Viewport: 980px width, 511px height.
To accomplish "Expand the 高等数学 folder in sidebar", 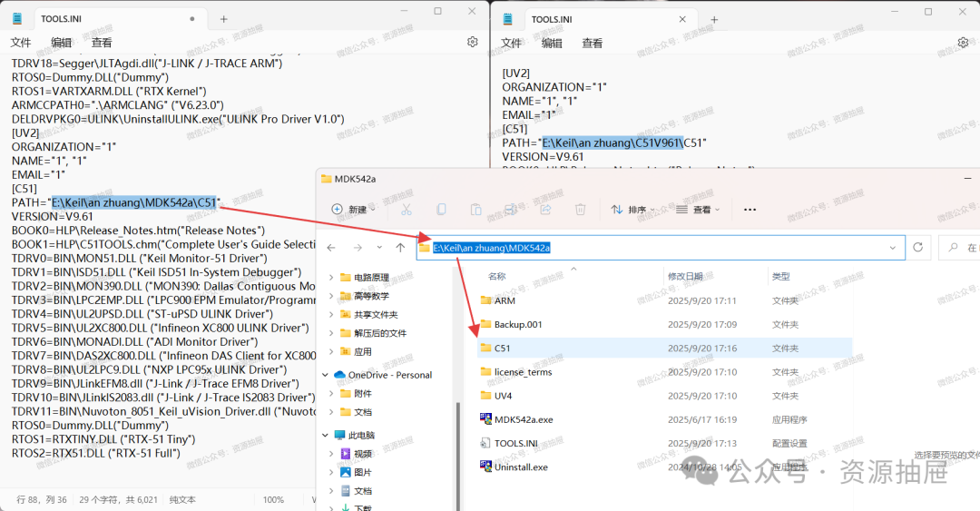I will click(x=330, y=296).
